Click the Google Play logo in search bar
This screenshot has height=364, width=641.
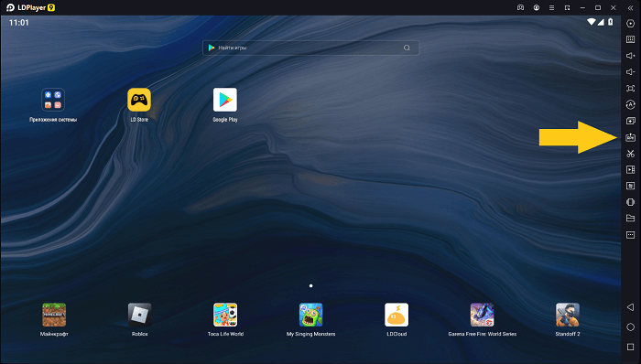click(212, 48)
